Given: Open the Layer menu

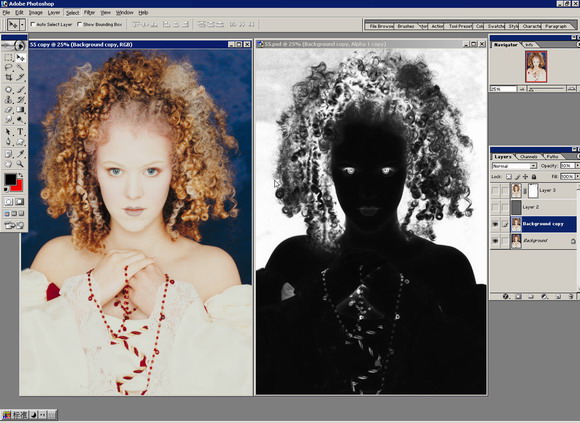Looking at the screenshot, I should pos(54,13).
